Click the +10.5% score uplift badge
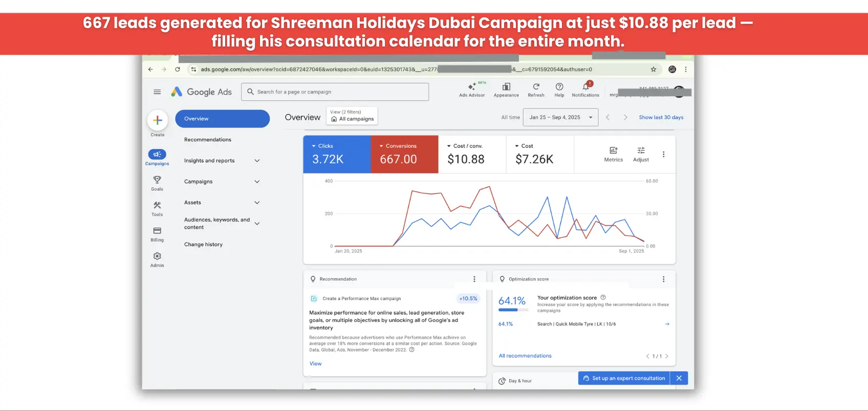Image resolution: width=868 pixels, height=411 pixels. click(468, 299)
